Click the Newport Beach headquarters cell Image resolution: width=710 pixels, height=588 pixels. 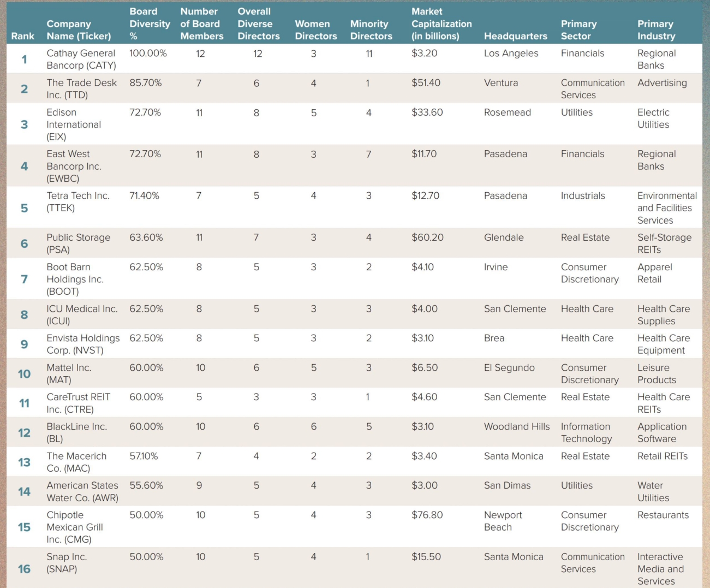(x=503, y=521)
